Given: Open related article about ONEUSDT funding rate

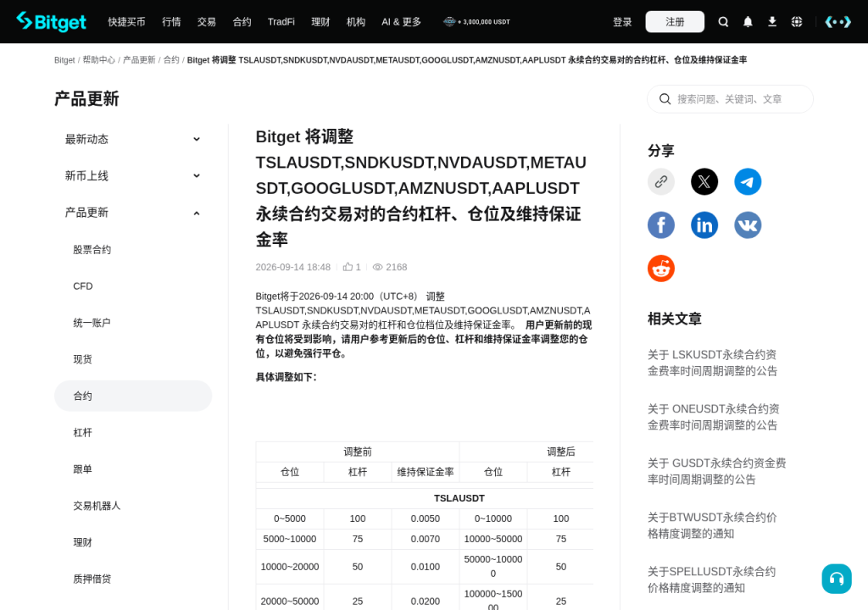Looking at the screenshot, I should click(x=714, y=417).
